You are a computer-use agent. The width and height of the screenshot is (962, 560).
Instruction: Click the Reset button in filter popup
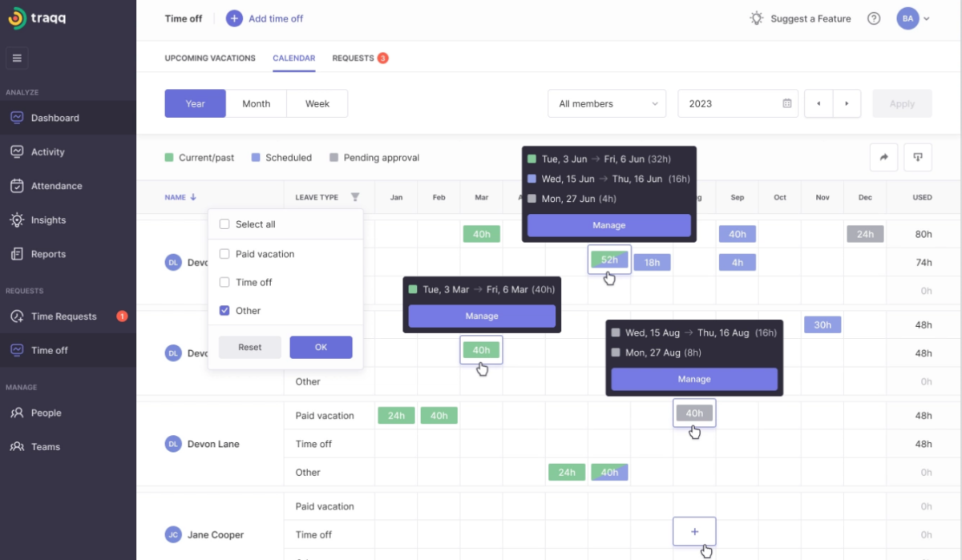pyautogui.click(x=250, y=347)
